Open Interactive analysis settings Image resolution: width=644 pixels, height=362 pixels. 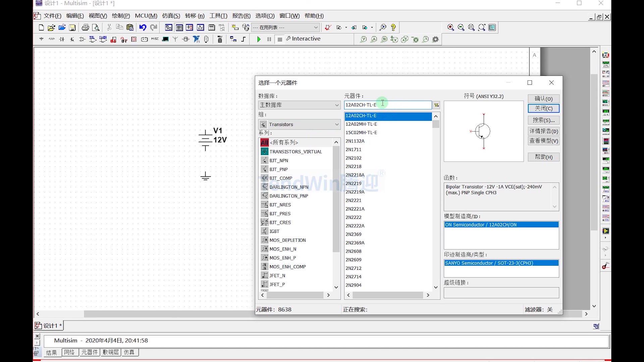pyautogui.click(x=304, y=39)
